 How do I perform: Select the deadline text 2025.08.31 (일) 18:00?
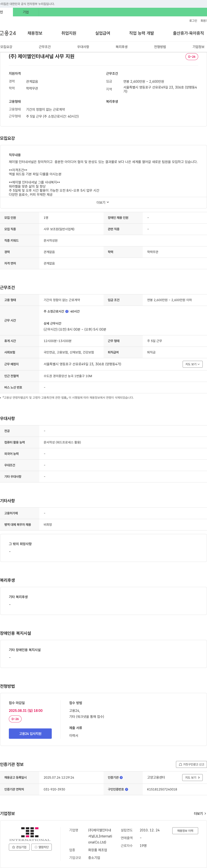tap(26, 710)
